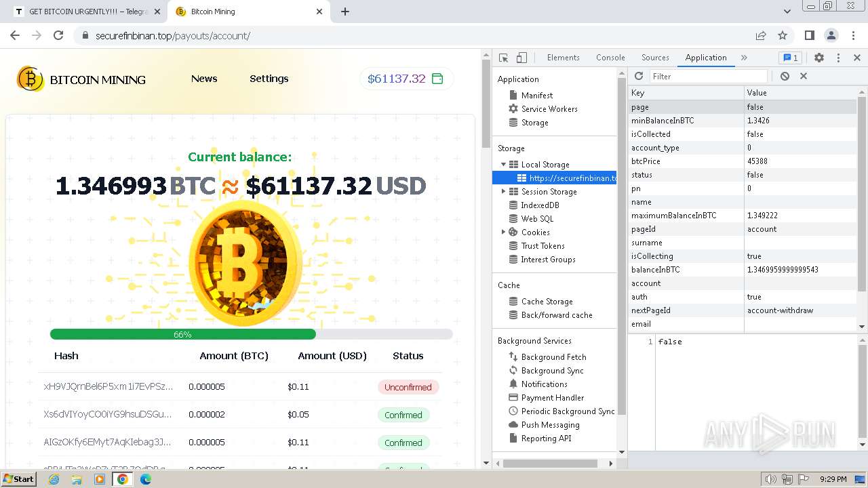Select Back/forward cache item
The width and height of the screenshot is (868, 488).
point(557,315)
